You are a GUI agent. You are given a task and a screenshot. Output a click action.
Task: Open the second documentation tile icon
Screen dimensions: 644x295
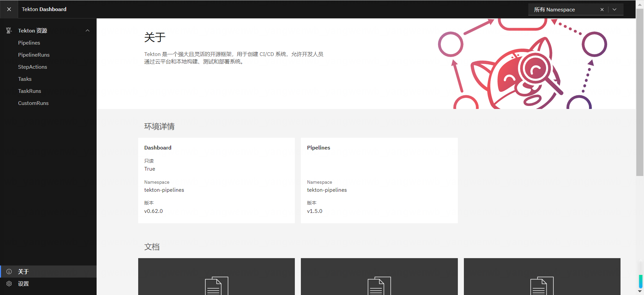379,286
